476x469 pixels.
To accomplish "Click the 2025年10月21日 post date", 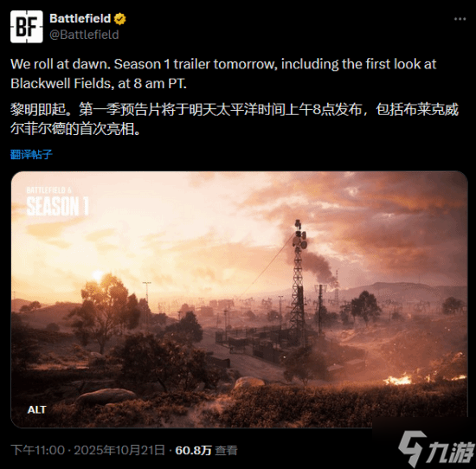I will coord(119,450).
